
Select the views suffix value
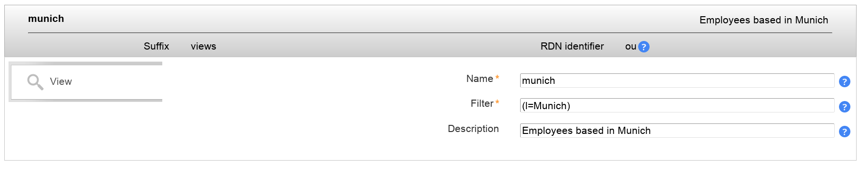pyautogui.click(x=204, y=46)
